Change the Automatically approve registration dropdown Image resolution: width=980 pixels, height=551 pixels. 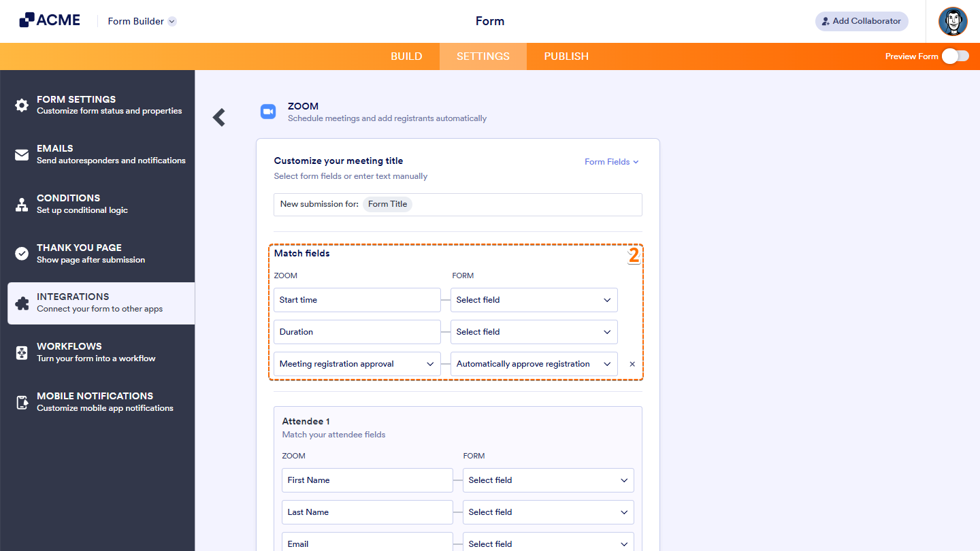point(534,363)
